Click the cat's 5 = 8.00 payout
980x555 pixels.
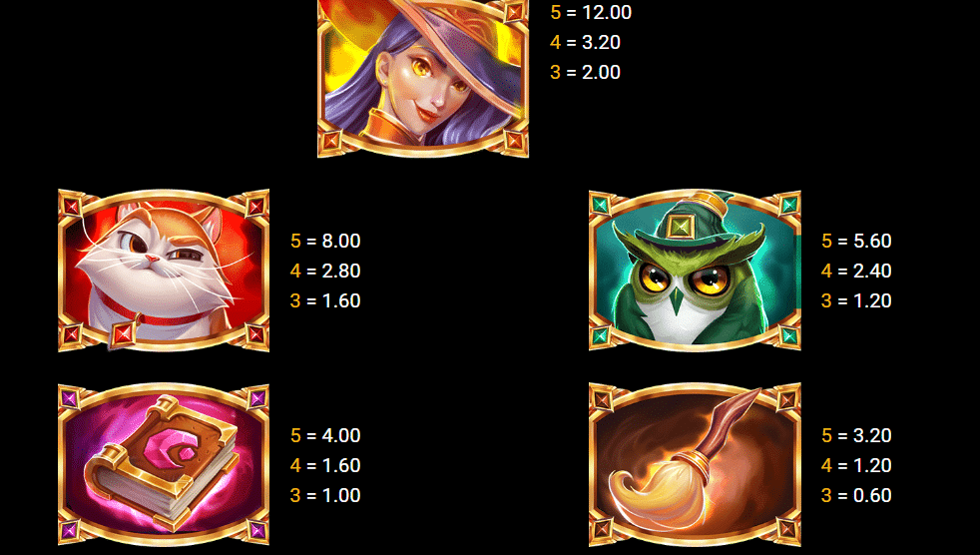[325, 242]
